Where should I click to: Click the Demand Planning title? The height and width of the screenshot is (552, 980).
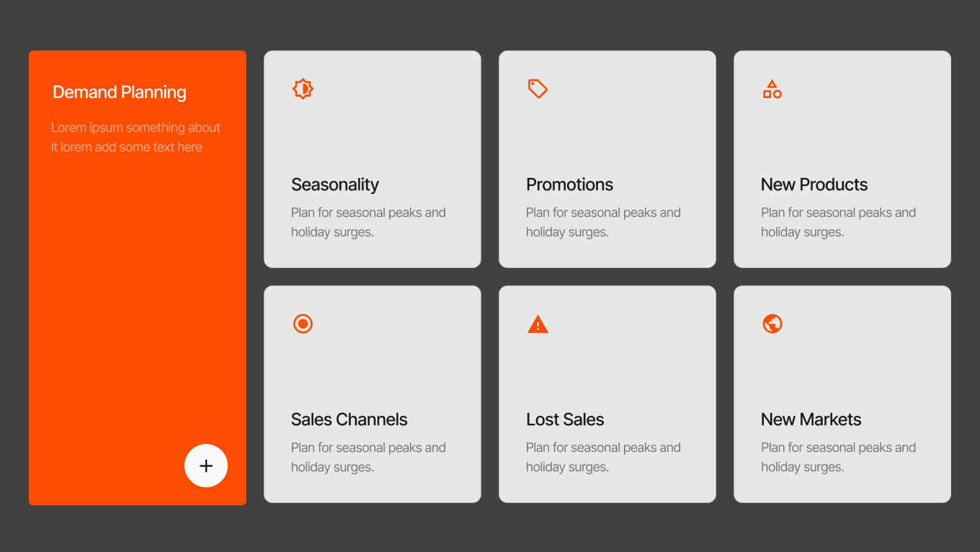[120, 92]
